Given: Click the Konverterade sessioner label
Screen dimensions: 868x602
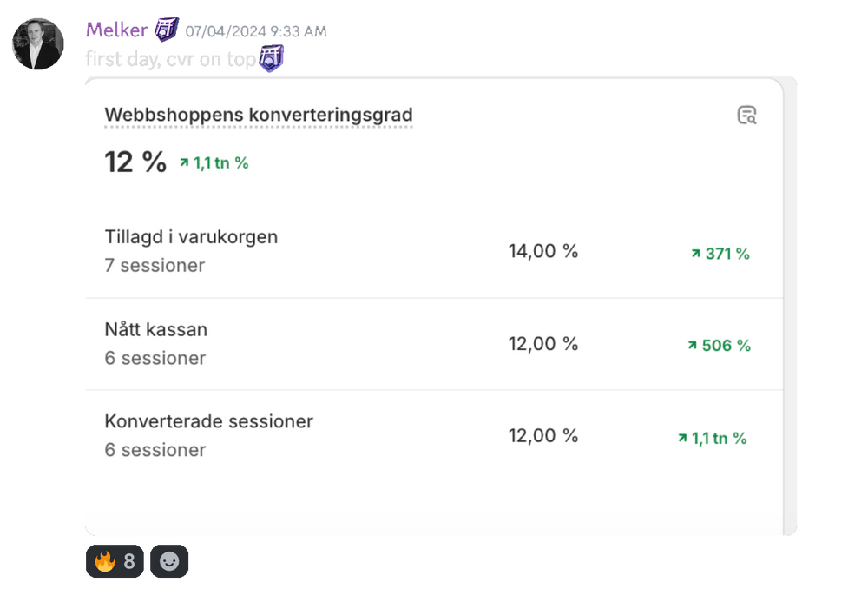Looking at the screenshot, I should coord(208,420).
